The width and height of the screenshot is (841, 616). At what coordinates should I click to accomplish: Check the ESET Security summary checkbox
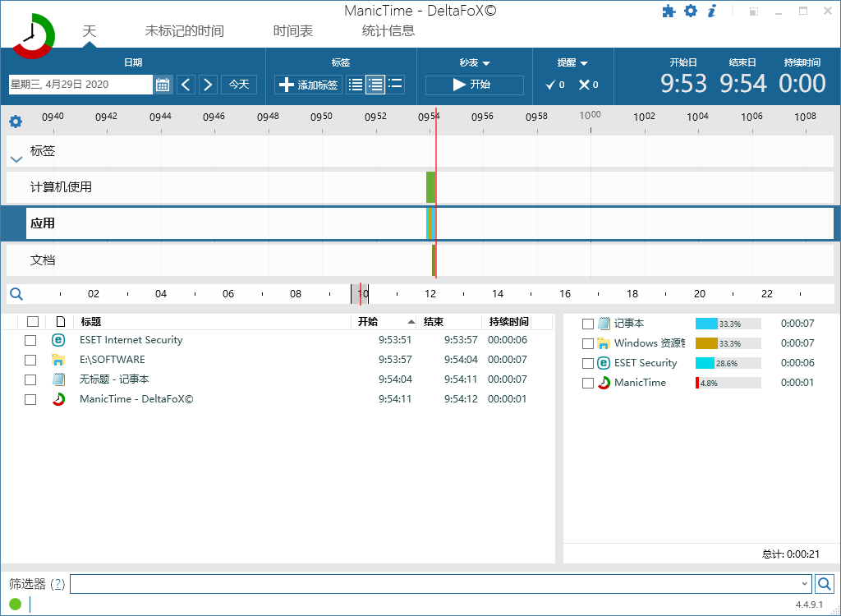[x=588, y=363]
